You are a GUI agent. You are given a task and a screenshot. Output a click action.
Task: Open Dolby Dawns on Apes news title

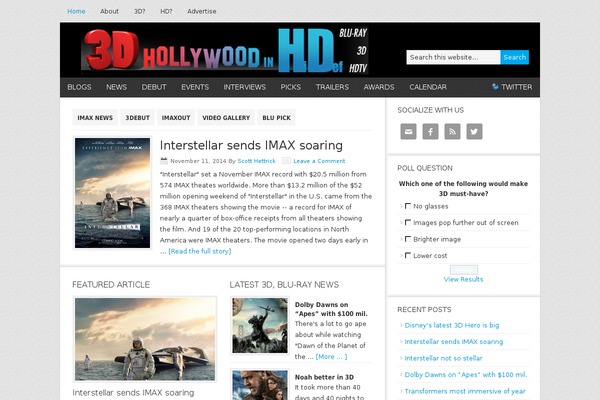tap(331, 309)
